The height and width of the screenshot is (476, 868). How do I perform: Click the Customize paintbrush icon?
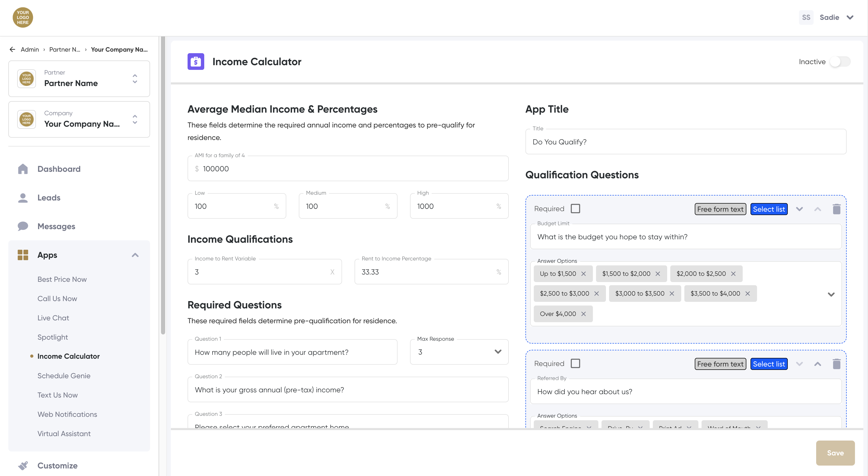click(x=23, y=466)
